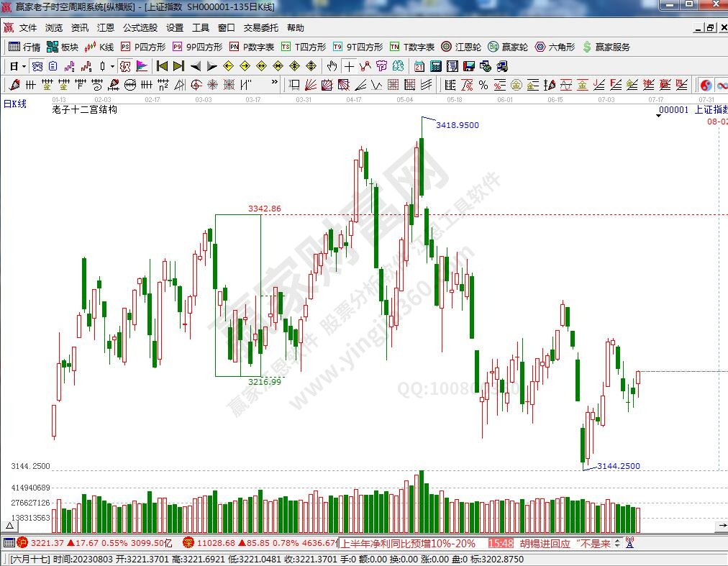Jump to first bar with skip-start arrow
The height and width of the screenshot is (566, 728).
coord(162,66)
